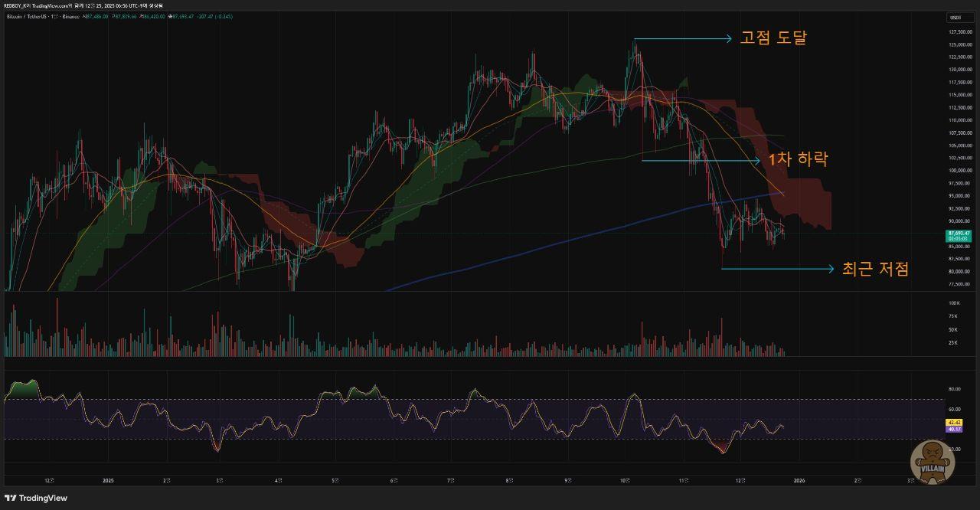The image size is (980, 510).
Task: Click the blue arrow pointing to 고점 도달
Action: pyautogui.click(x=683, y=39)
